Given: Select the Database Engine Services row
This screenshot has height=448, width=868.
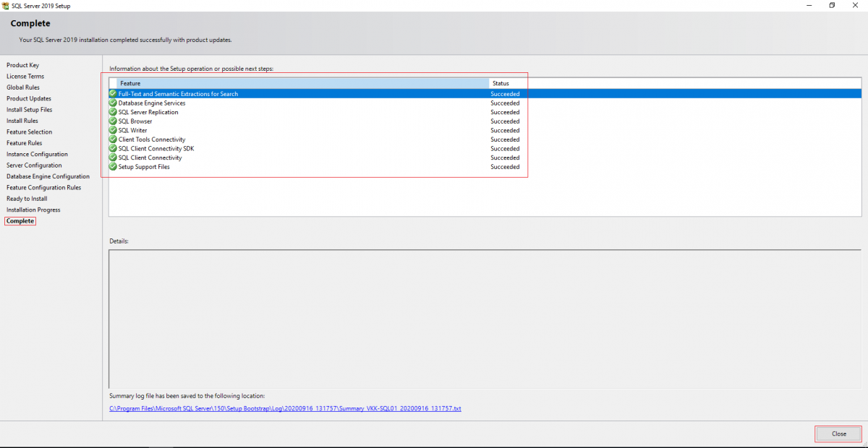Looking at the screenshot, I should 485,103.
